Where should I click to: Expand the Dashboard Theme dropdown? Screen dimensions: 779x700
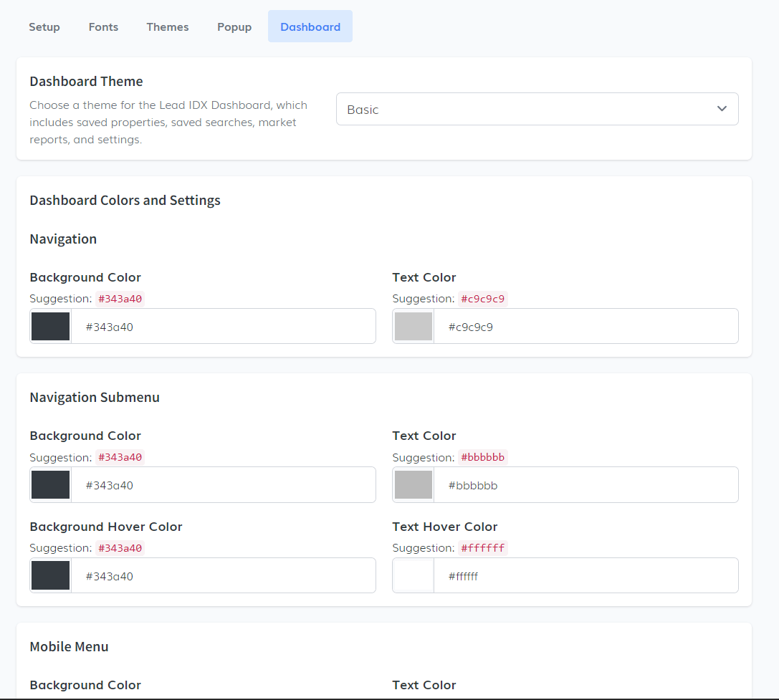click(537, 109)
